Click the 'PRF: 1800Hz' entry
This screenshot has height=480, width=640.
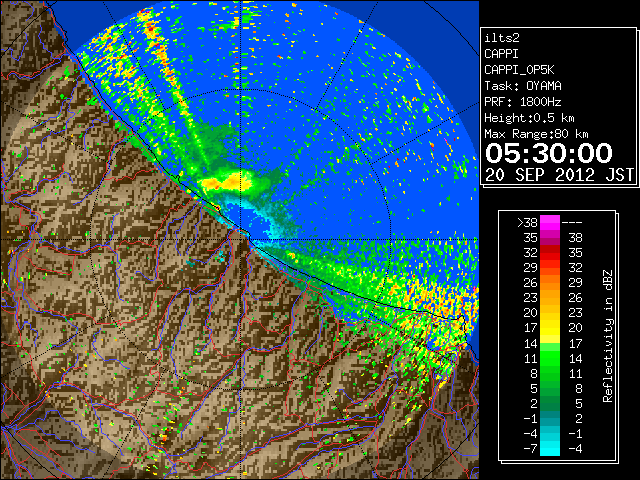tap(522, 102)
